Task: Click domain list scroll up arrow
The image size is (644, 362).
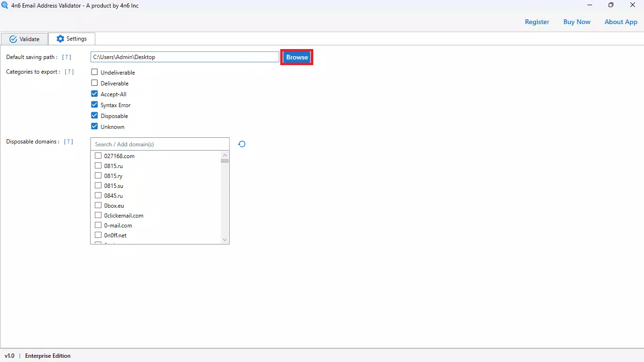Action: 225,155
